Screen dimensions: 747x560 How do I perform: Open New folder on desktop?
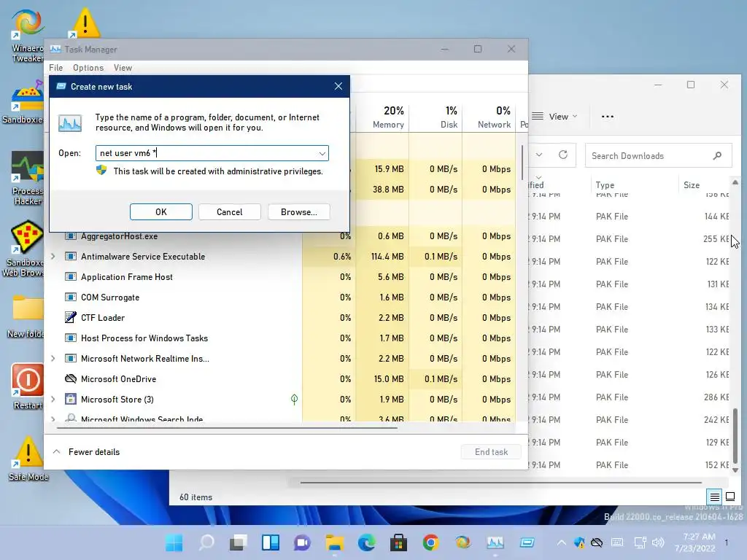pos(26,316)
